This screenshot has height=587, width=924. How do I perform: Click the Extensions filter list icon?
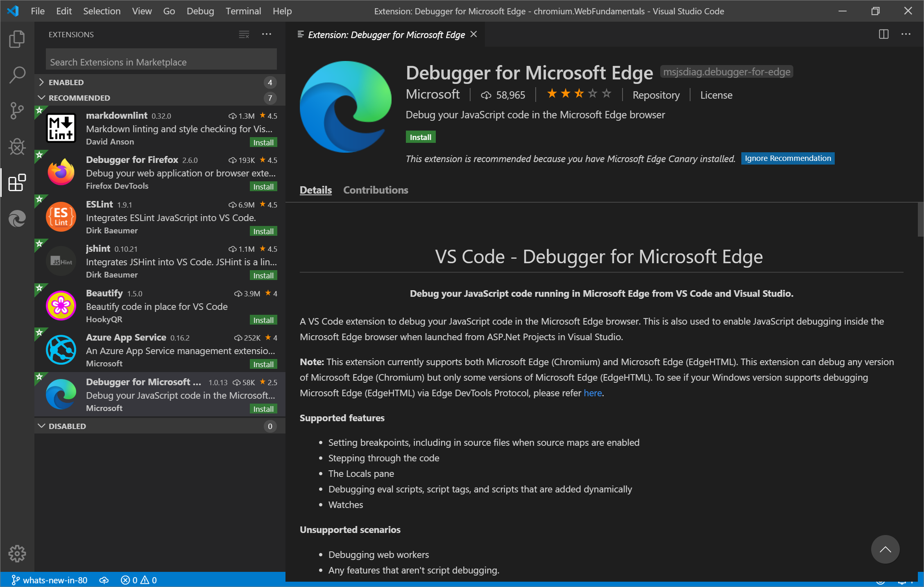point(244,34)
